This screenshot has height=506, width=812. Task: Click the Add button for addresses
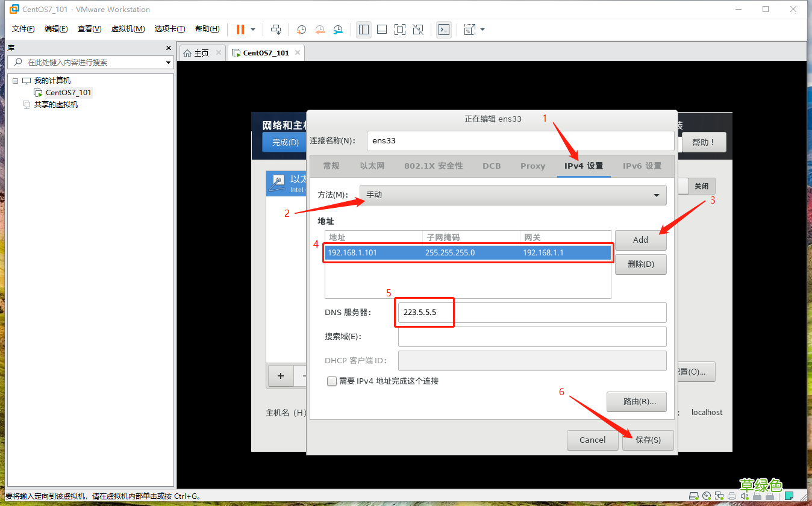pyautogui.click(x=640, y=240)
